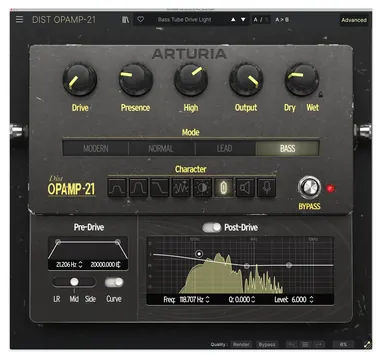Click the Drive knob
This screenshot has height=360, width=382.
(80, 80)
